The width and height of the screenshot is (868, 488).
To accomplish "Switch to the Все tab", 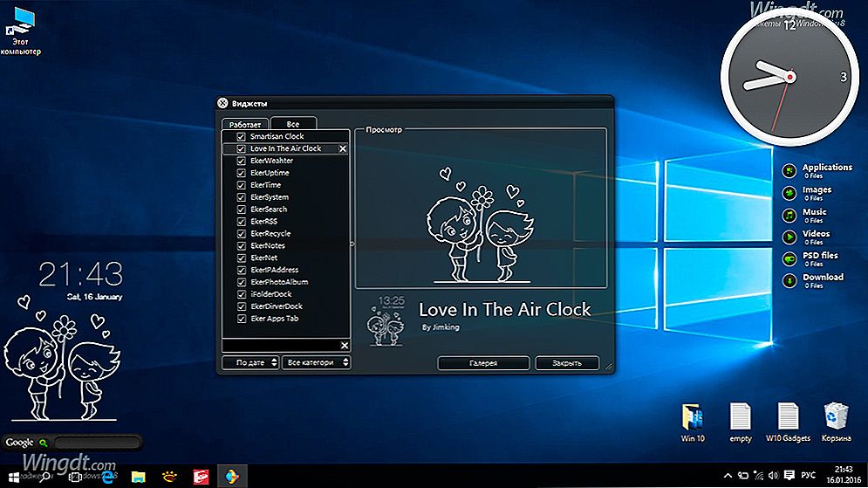I will (x=293, y=123).
